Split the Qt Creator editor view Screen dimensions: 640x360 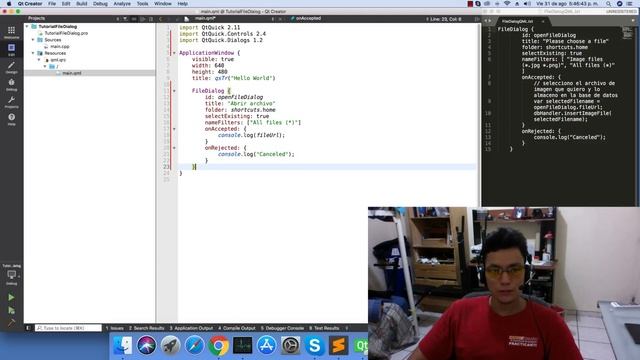click(x=476, y=19)
